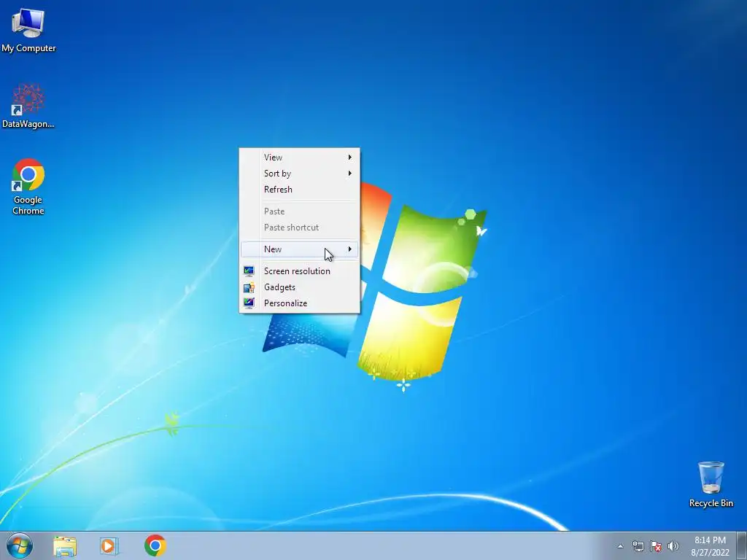Click the grayed Paste shortcut entry
Image resolution: width=747 pixels, height=560 pixels.
(x=299, y=227)
